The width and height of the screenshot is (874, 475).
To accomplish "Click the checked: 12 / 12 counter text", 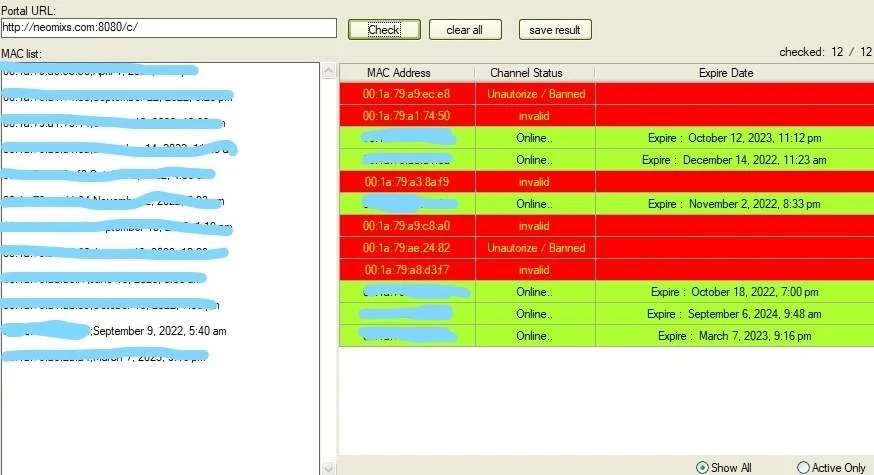I will [825, 52].
